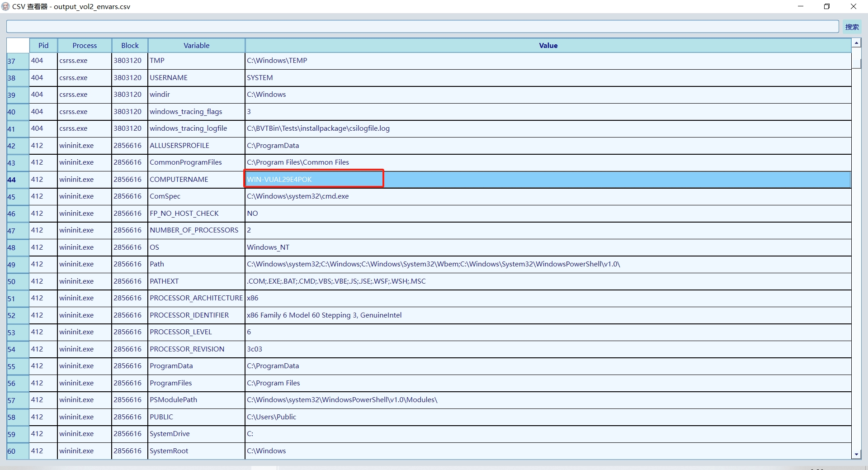This screenshot has width=868, height=470.
Task: Select the cmd.exe path value cell
Action: [x=548, y=196]
